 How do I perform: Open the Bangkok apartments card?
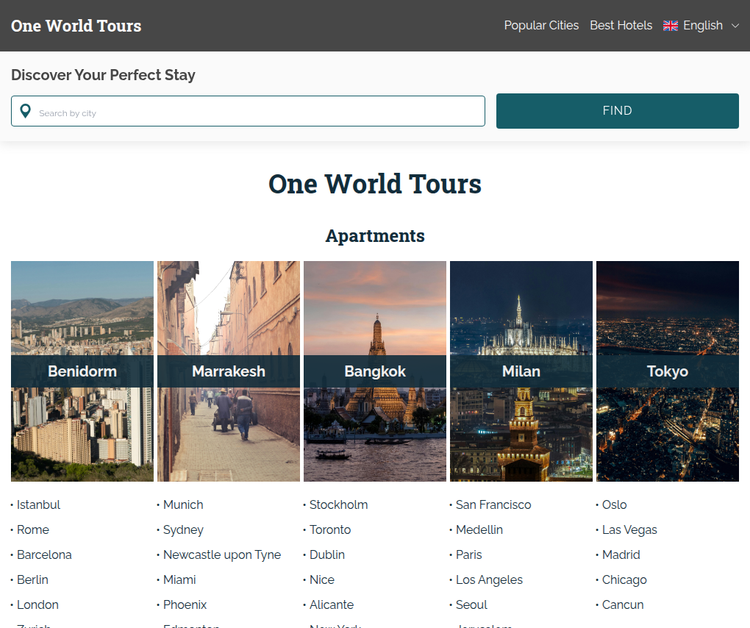coord(375,371)
